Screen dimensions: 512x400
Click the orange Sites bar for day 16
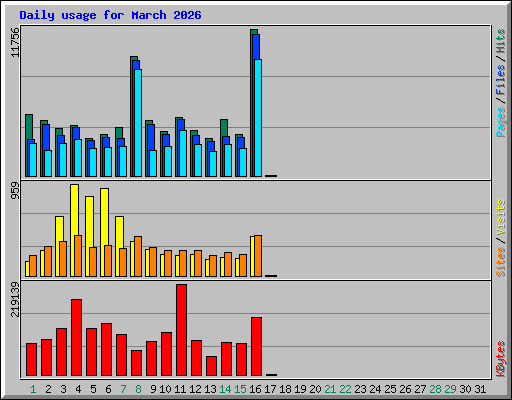click(x=258, y=256)
